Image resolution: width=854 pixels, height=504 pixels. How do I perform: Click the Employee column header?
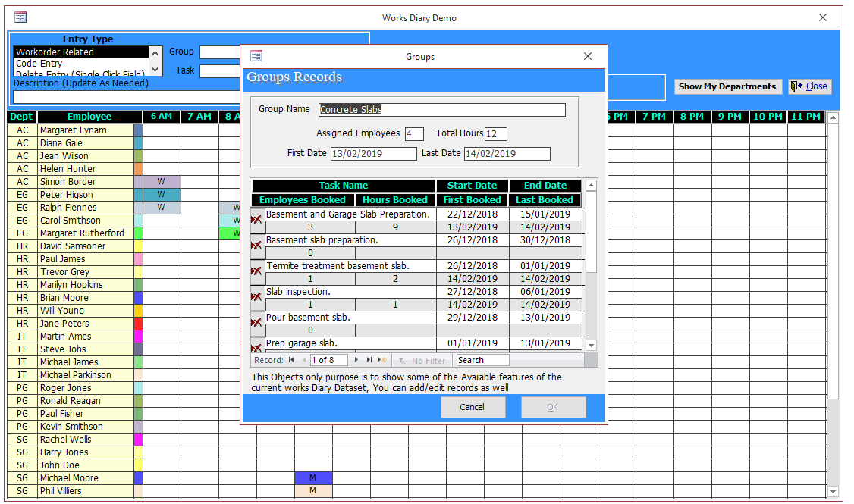coord(89,117)
